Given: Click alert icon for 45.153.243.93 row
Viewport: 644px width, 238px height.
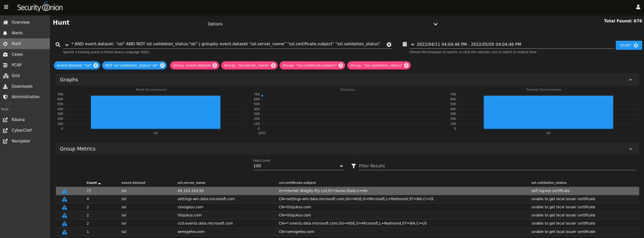Looking at the screenshot, I should [x=64, y=191].
